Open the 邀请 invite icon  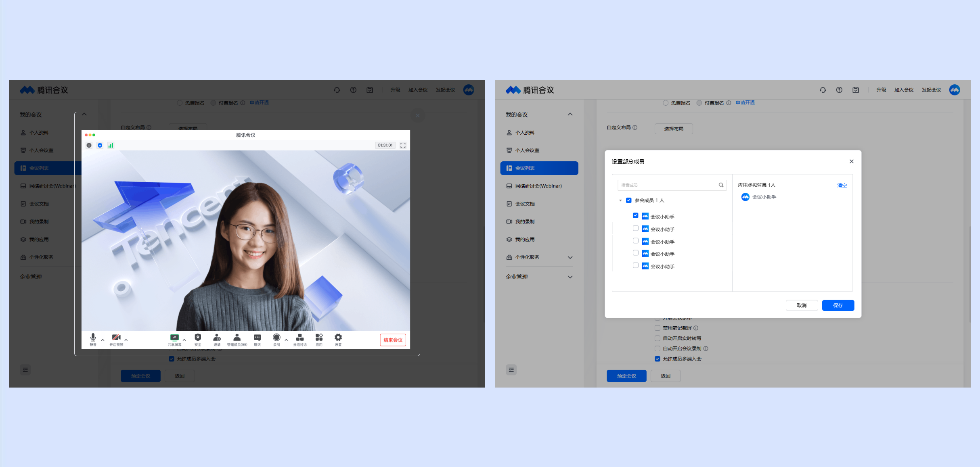coord(217,339)
